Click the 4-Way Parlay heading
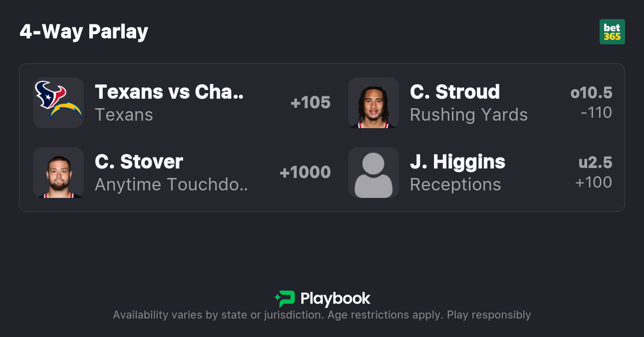 tap(84, 32)
